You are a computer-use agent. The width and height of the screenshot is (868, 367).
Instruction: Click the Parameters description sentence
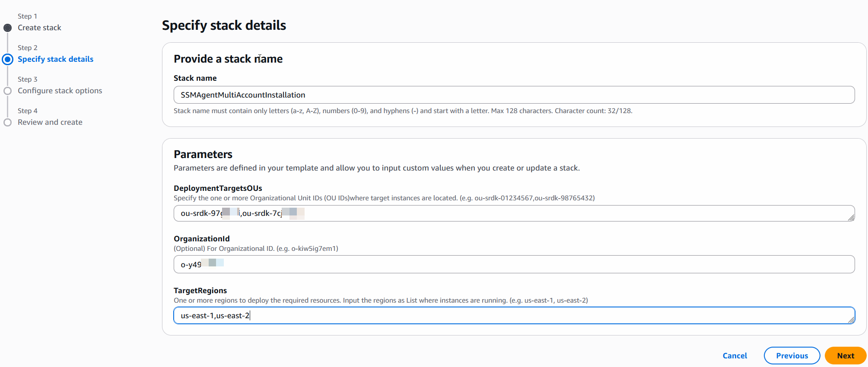[377, 168]
